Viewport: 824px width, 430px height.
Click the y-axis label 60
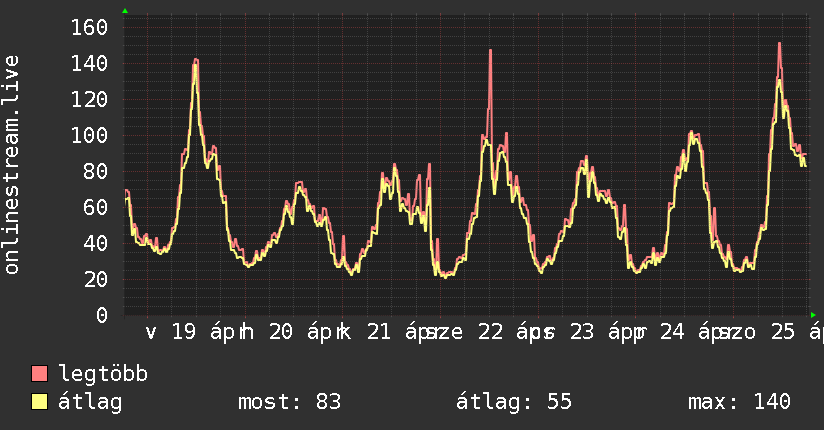point(96,208)
